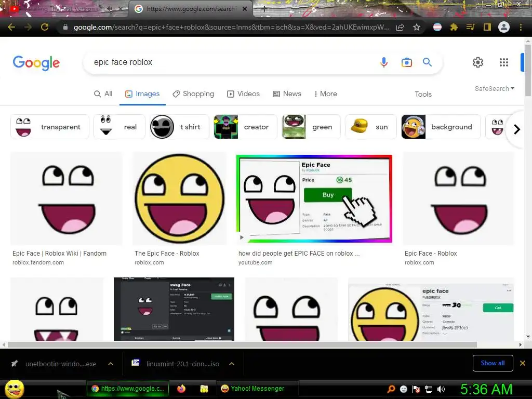532x399 pixels.
Task: Filter by the t shirt chip
Action: pyautogui.click(x=179, y=127)
